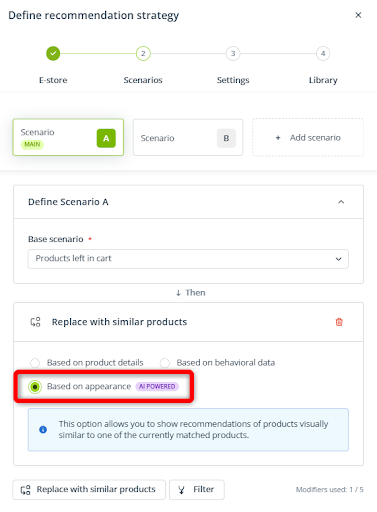
Task: Click the grey B scenario badge
Action: (x=226, y=138)
